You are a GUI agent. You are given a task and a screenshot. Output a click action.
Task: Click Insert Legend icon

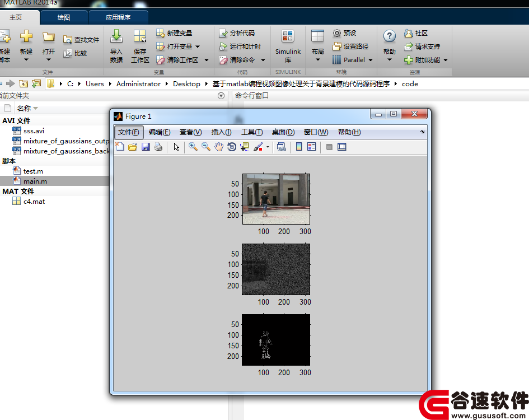coord(312,147)
